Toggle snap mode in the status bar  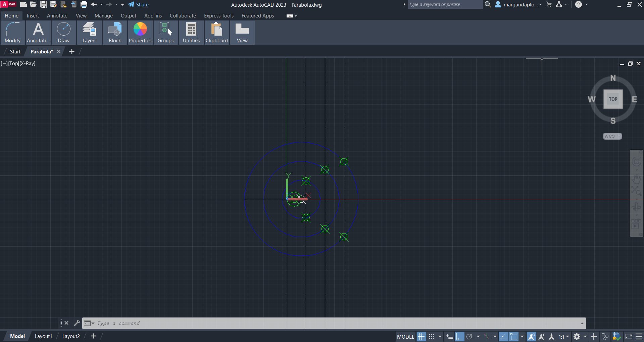(432, 336)
